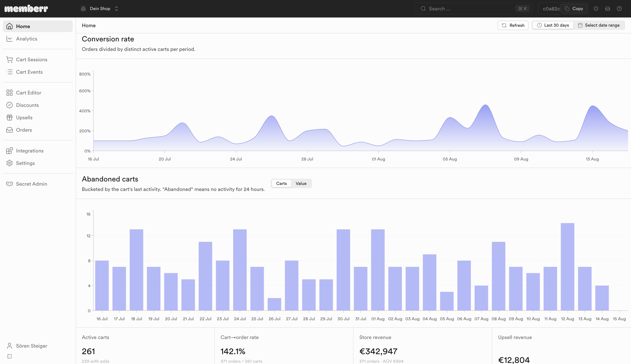Select the Last 30 days range
631x364 pixels.
553,25
